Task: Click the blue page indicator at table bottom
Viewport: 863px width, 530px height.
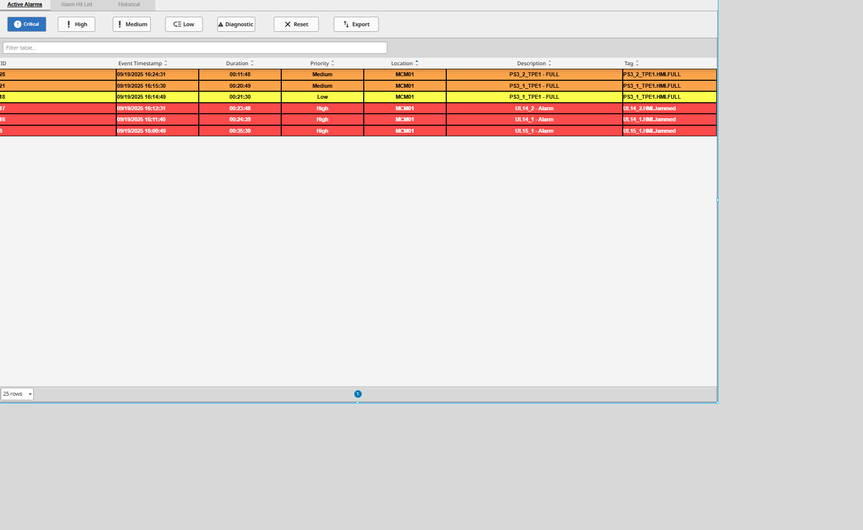Action: [x=358, y=394]
